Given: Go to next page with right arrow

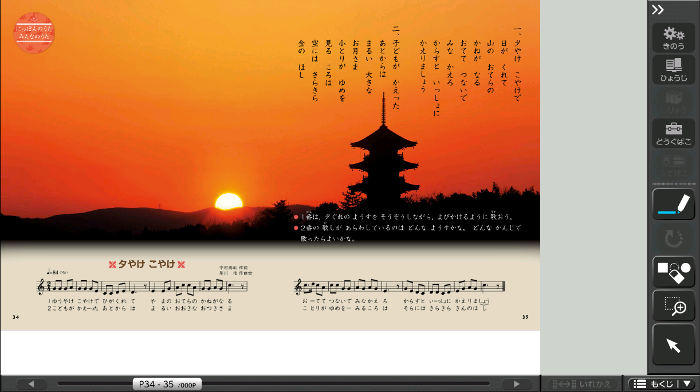Looking at the screenshot, I should [x=517, y=384].
